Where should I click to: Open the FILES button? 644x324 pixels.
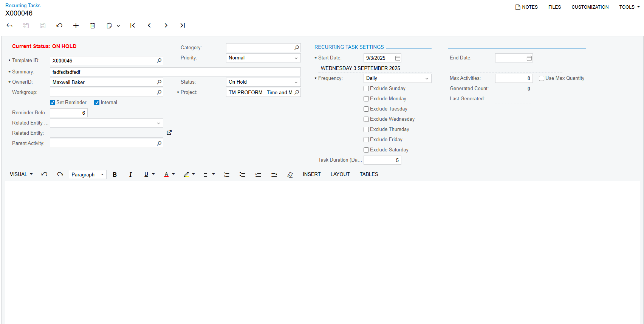tap(554, 7)
